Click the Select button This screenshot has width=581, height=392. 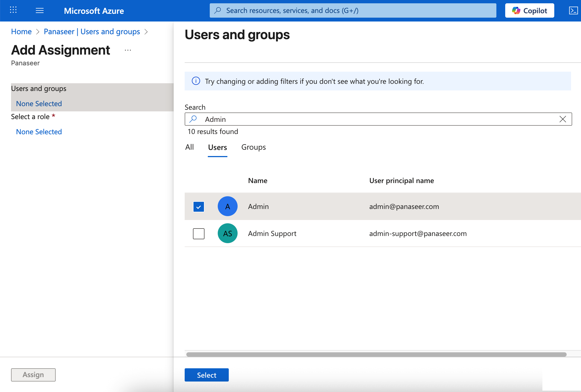207,375
